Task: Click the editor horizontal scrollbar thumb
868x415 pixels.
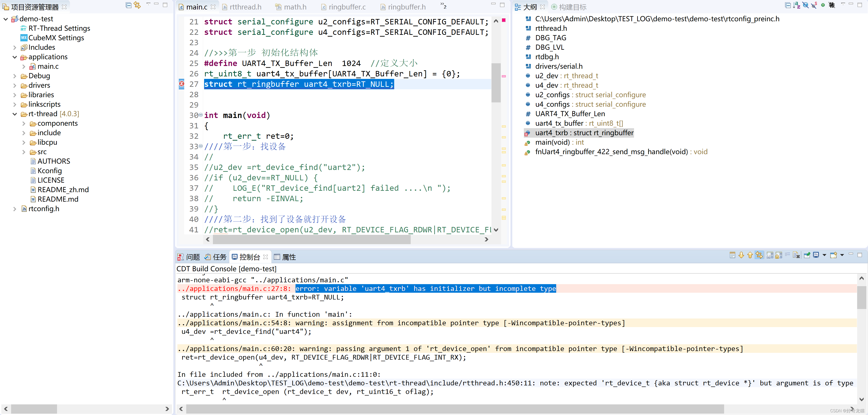Action: point(312,239)
